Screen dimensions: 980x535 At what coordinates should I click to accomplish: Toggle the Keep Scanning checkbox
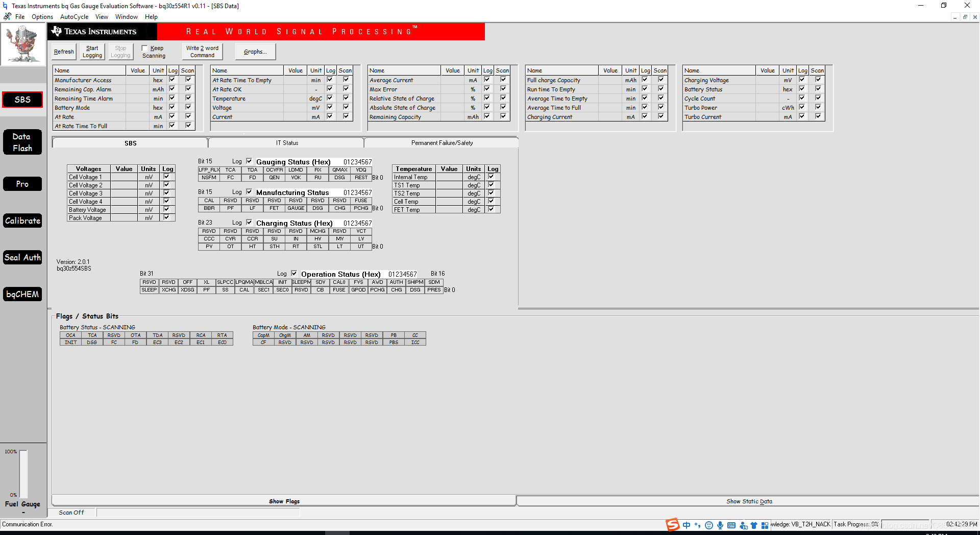tap(144, 48)
